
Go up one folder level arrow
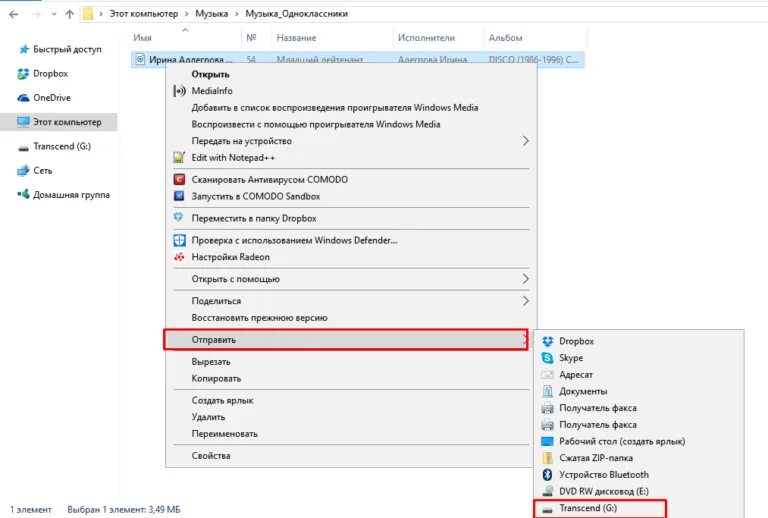point(70,14)
